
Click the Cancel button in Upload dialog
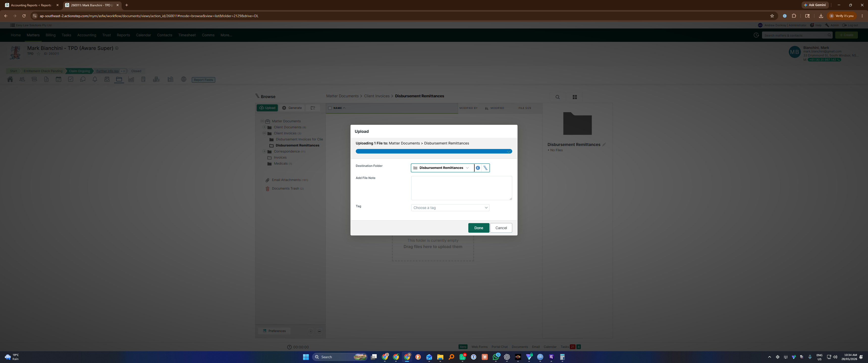pos(501,228)
